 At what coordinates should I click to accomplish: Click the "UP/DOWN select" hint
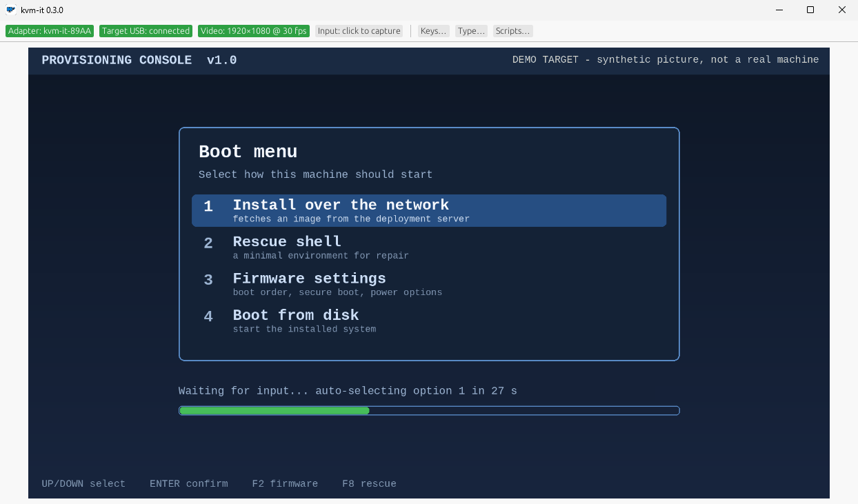(x=83, y=484)
